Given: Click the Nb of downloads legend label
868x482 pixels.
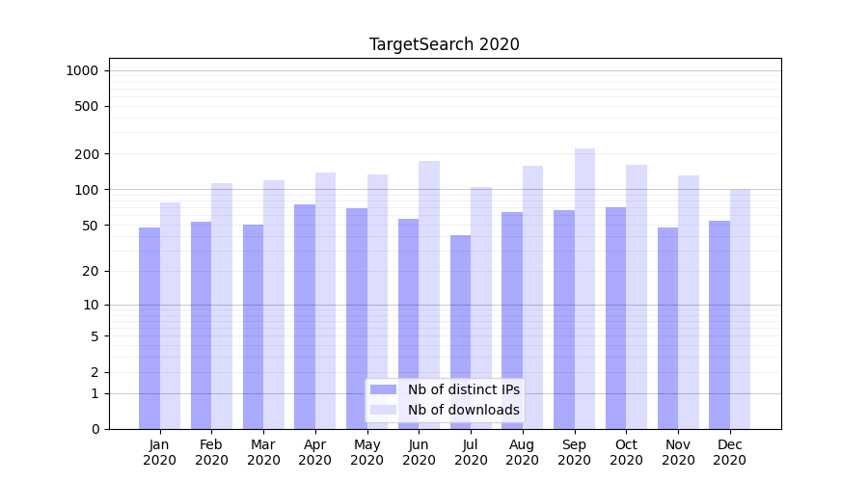Looking at the screenshot, I should pos(463,410).
